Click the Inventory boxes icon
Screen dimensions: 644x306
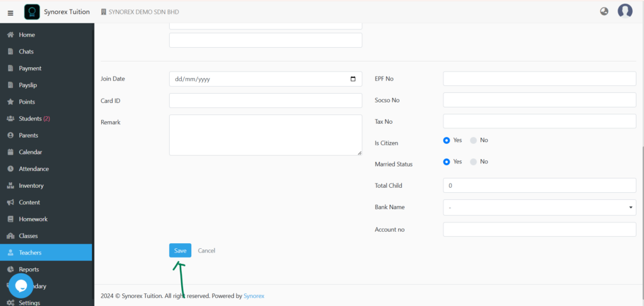tap(11, 185)
